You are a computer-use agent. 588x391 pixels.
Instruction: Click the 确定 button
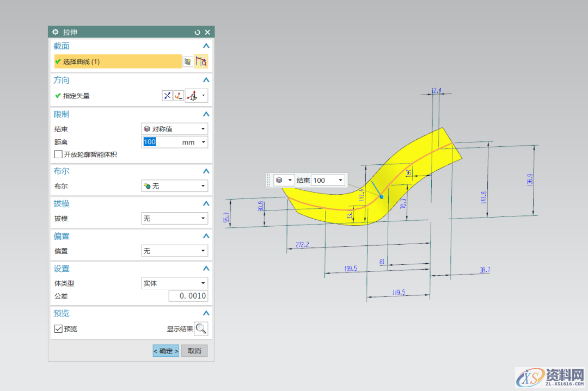166,351
